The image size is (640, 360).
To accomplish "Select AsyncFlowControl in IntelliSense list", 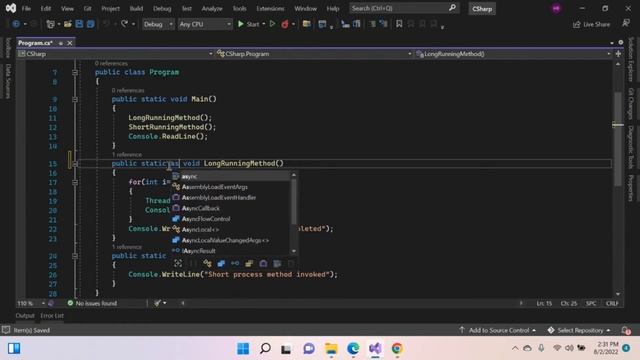I will 231,219.
